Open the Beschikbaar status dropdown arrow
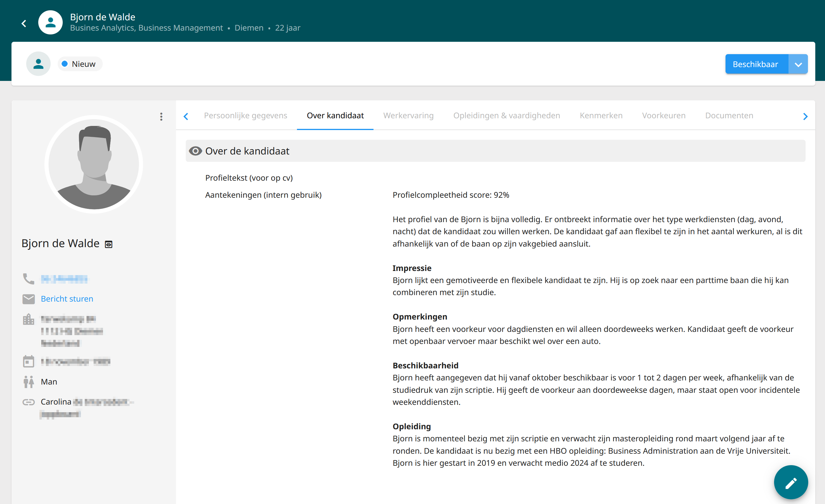The image size is (825, 504). (798, 64)
